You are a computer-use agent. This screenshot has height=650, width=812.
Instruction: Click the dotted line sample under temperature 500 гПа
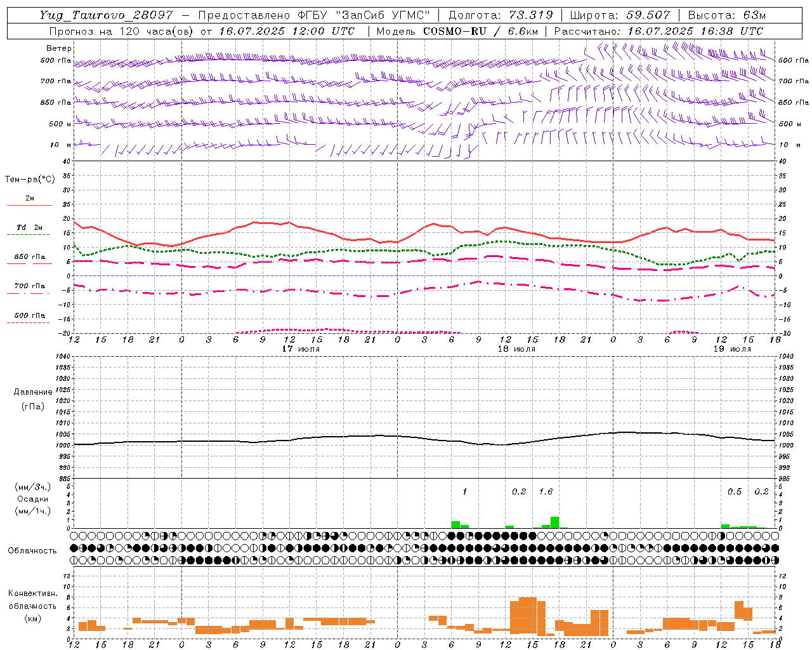click(29, 322)
